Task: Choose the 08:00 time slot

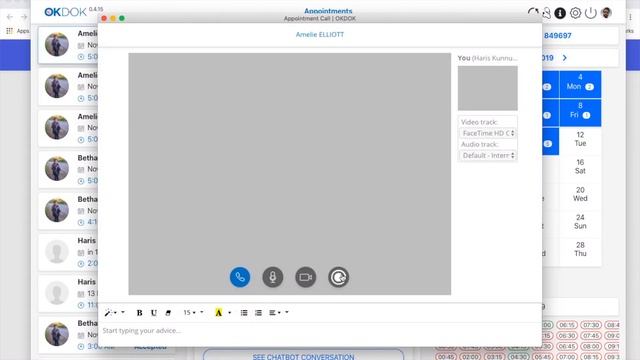Action: [x=591, y=346]
